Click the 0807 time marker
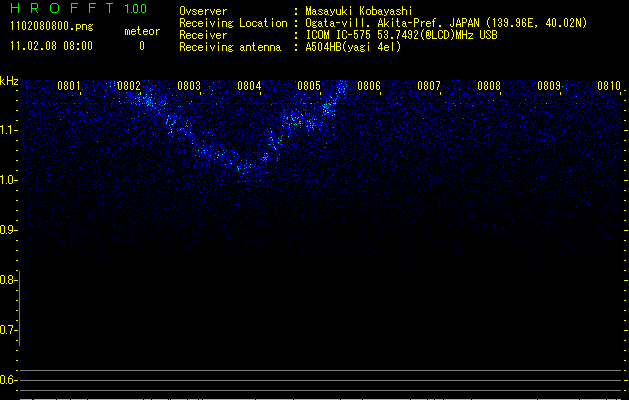Image resolution: width=629 pixels, height=400 pixels. [429, 86]
